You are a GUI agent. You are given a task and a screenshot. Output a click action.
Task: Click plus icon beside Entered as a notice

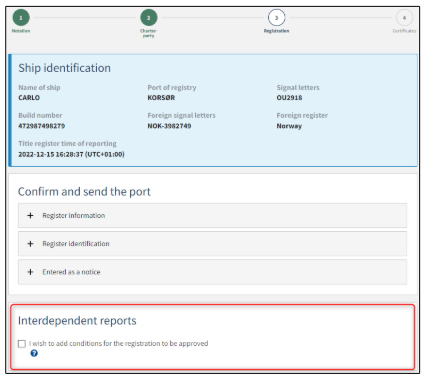click(30, 272)
